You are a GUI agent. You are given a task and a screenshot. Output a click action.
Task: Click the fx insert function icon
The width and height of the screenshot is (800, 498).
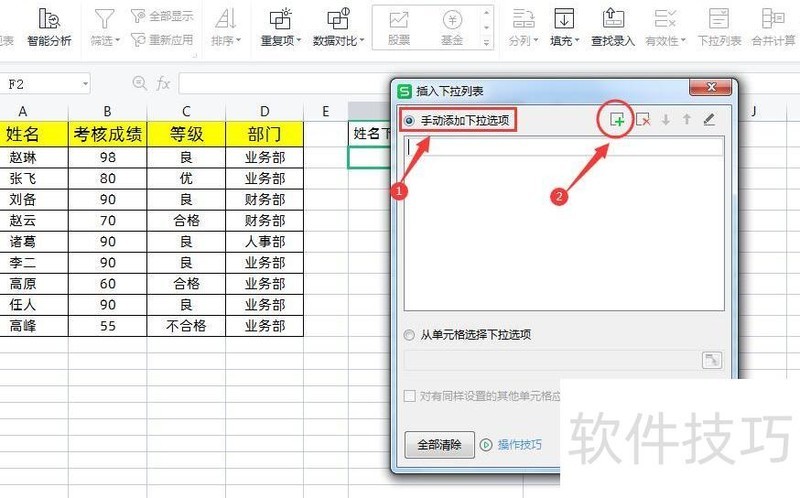pos(163,83)
